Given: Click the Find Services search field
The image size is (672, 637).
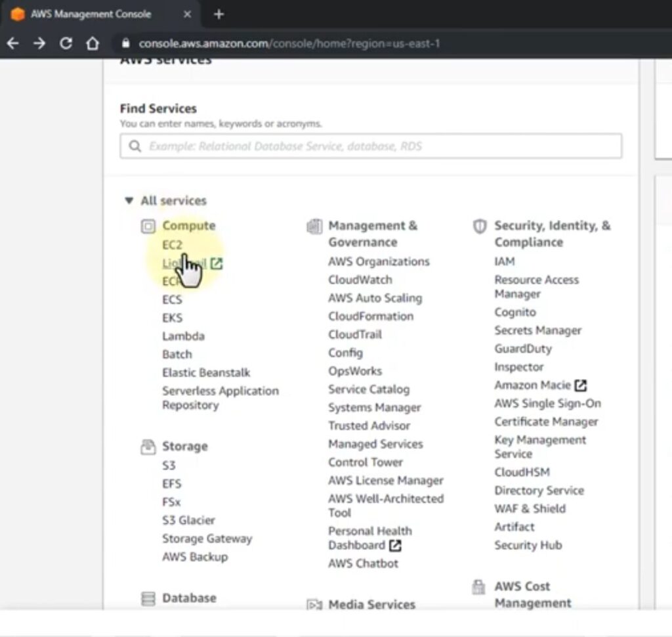Looking at the screenshot, I should pyautogui.click(x=371, y=146).
